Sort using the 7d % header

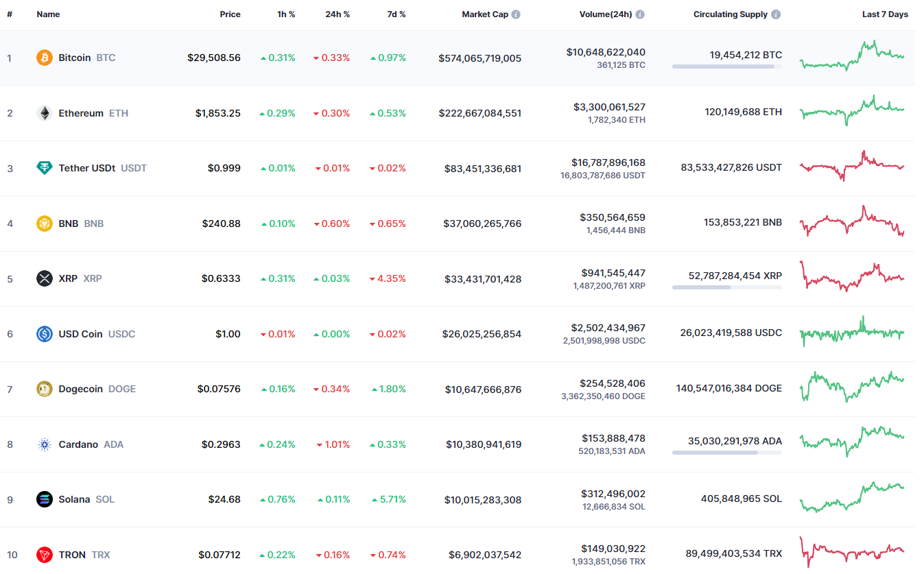(396, 14)
